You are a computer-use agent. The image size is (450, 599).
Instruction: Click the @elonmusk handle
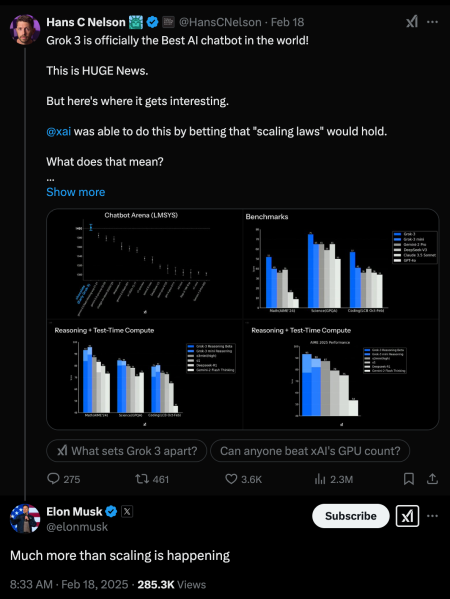tap(77, 527)
